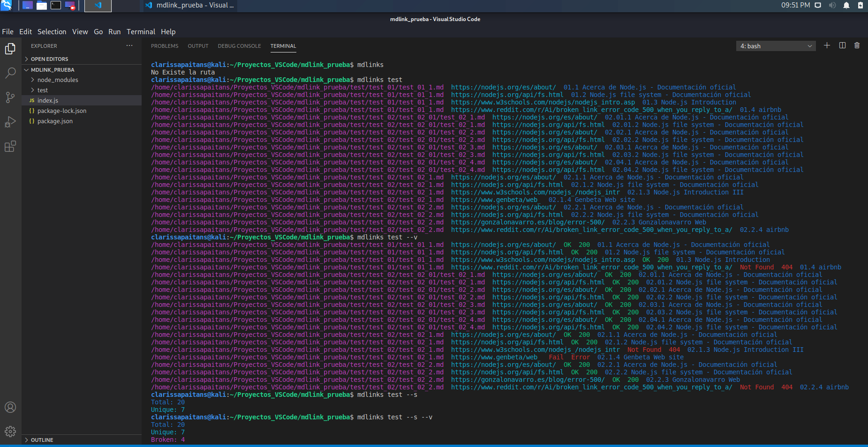Click the clock showing 09:51 PM
The width and height of the screenshot is (868, 447).
pyautogui.click(x=795, y=5)
